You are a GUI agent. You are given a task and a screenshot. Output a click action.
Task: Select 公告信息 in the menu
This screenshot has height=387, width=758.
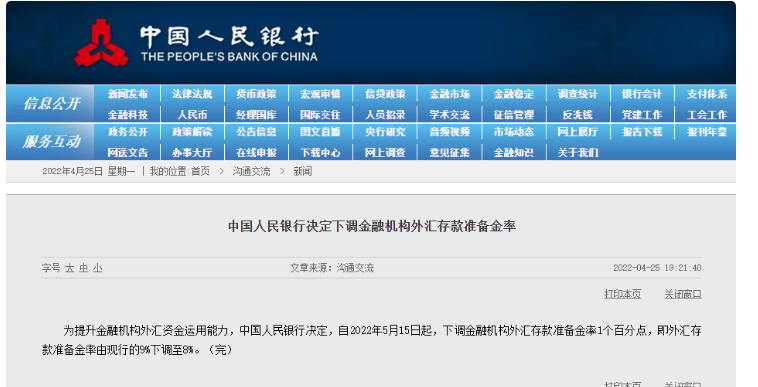click(256, 132)
